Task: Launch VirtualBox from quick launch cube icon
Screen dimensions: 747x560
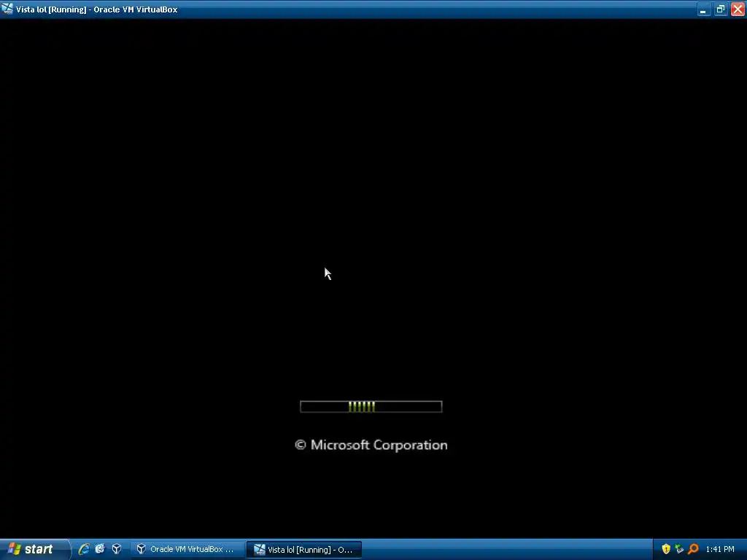Action: pyautogui.click(x=117, y=549)
